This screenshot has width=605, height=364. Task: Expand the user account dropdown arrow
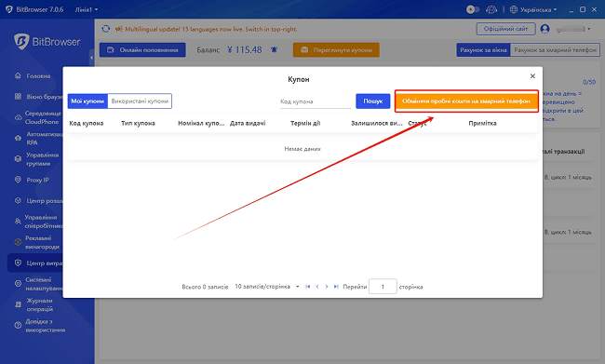pos(589,29)
